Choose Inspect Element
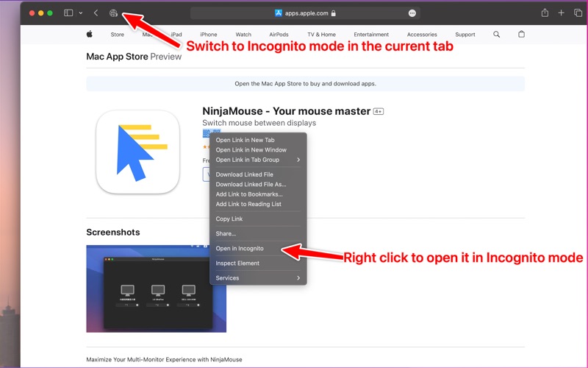Viewport: 588px width, 368px height. point(258,263)
